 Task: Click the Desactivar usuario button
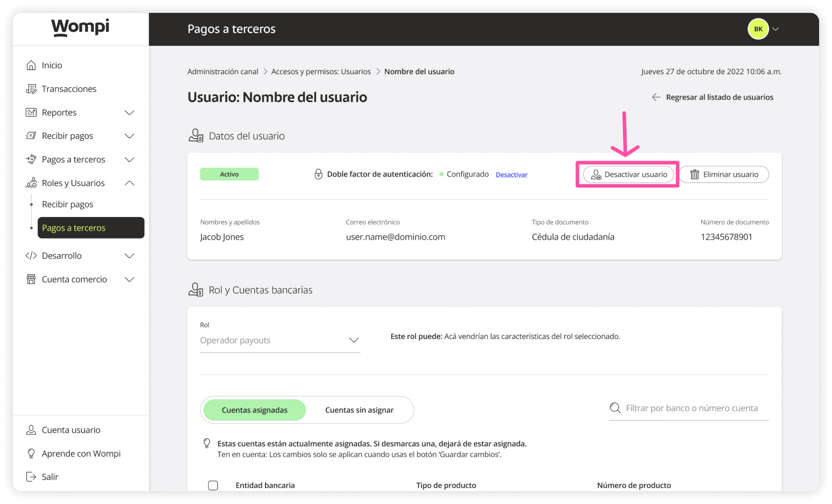coord(628,175)
